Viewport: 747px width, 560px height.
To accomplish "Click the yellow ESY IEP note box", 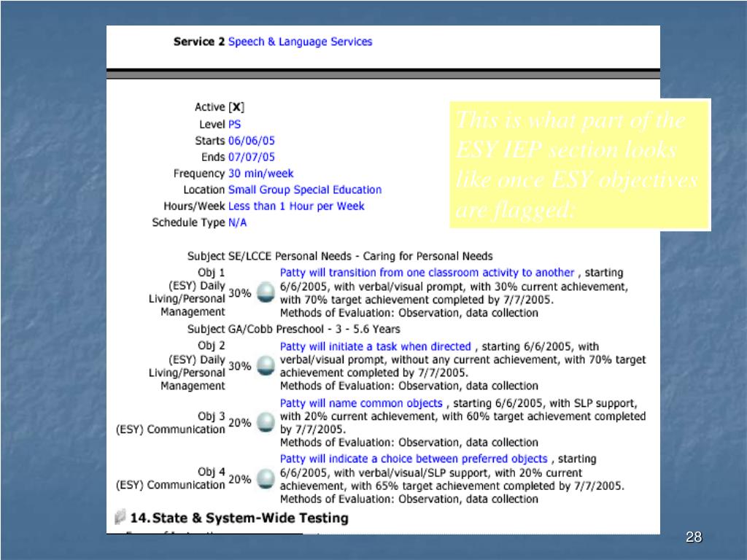I will [x=580, y=165].
